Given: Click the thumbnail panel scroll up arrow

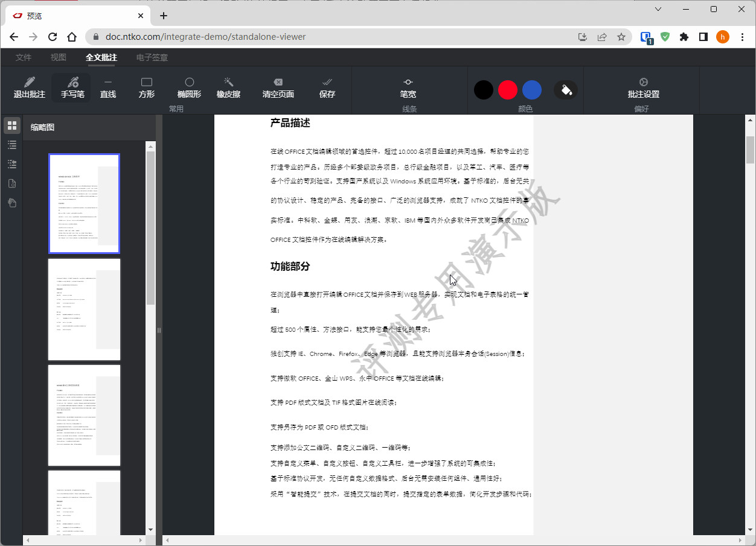Looking at the screenshot, I should coord(151,145).
